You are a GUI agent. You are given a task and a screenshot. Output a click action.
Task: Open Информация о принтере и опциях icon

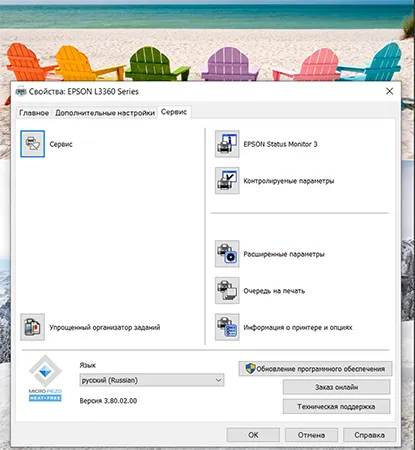click(227, 327)
